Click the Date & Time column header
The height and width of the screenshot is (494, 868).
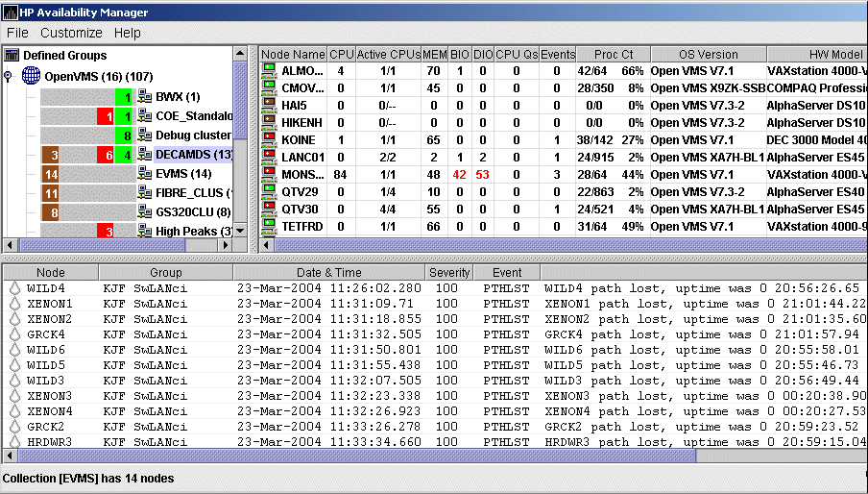pyautogui.click(x=328, y=273)
